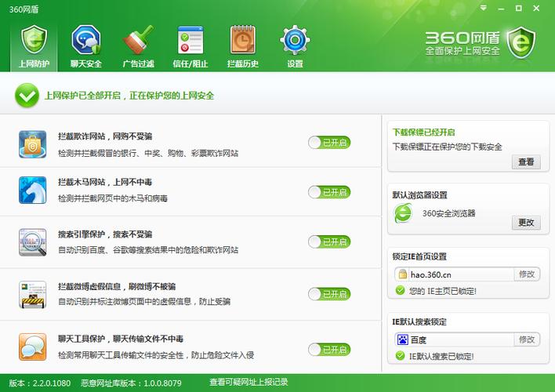This screenshot has height=392, width=555.
Task: Click 修改 button beside hao.360.cn
Action: [527, 274]
